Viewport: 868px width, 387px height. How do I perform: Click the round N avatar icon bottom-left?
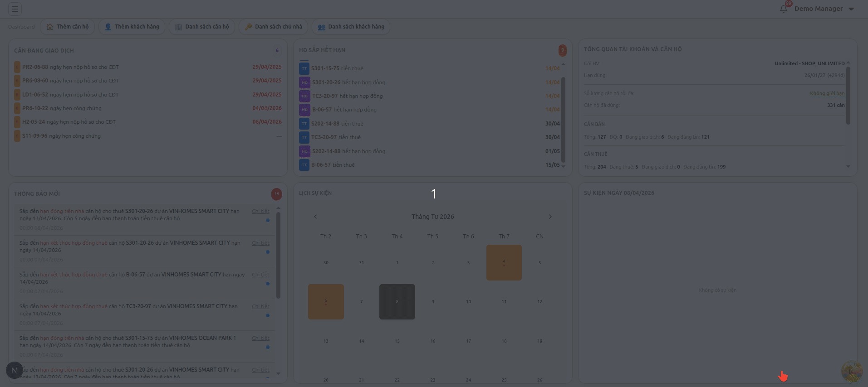[x=14, y=370]
